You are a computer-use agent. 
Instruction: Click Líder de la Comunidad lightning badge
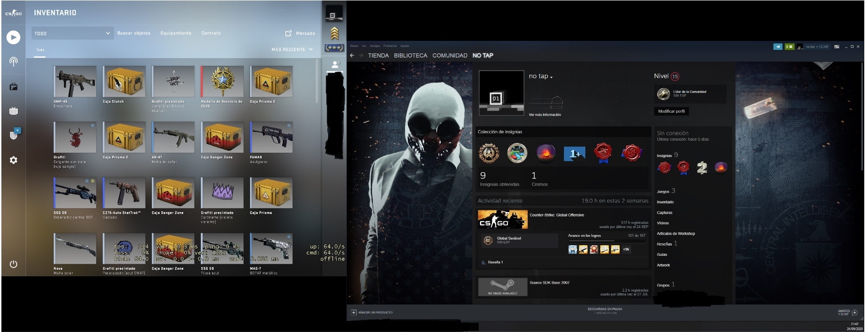click(663, 94)
